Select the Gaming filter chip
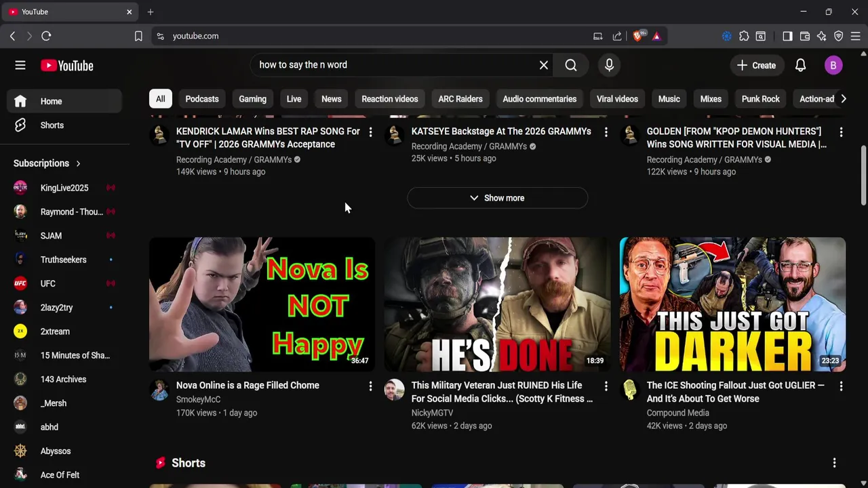 pyautogui.click(x=252, y=99)
